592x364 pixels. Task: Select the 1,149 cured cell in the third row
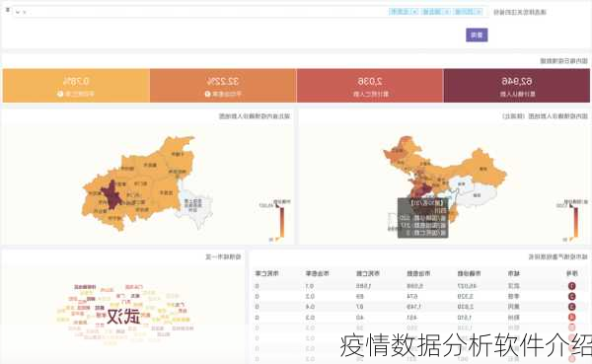(x=415, y=307)
